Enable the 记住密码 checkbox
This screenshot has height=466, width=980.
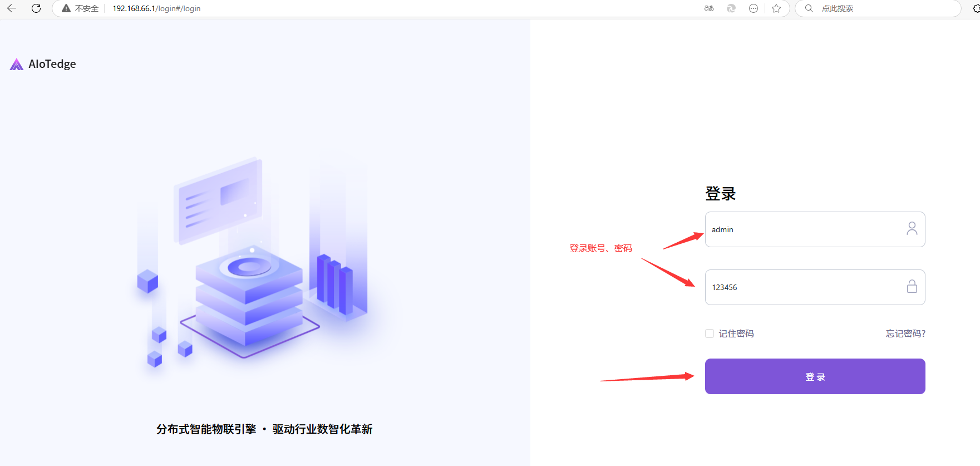tap(710, 333)
